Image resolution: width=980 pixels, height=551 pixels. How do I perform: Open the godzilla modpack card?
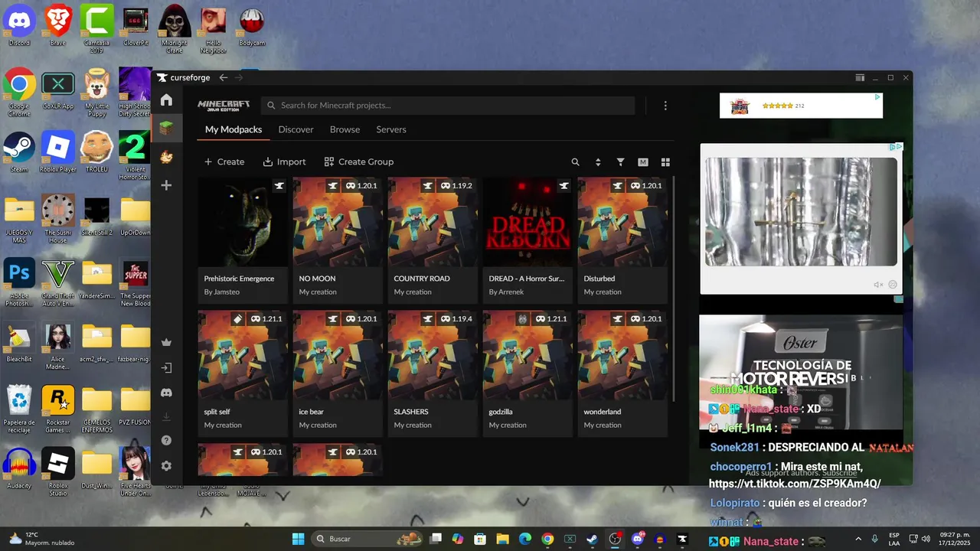(528, 373)
